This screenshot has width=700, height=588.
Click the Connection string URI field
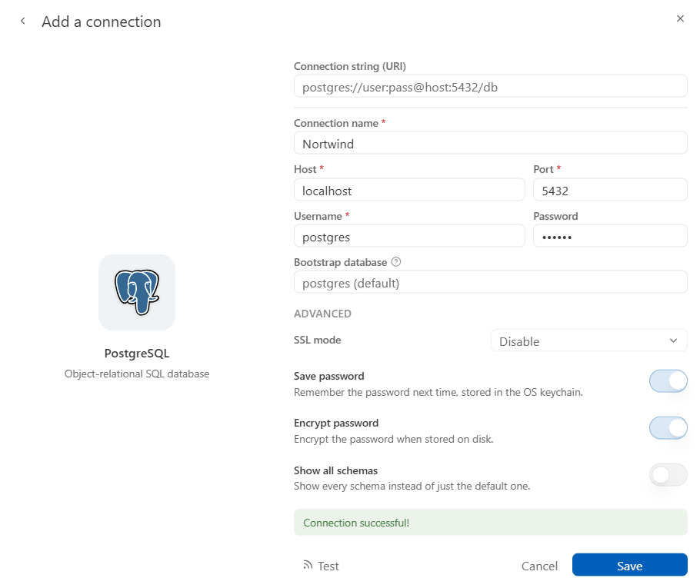490,87
